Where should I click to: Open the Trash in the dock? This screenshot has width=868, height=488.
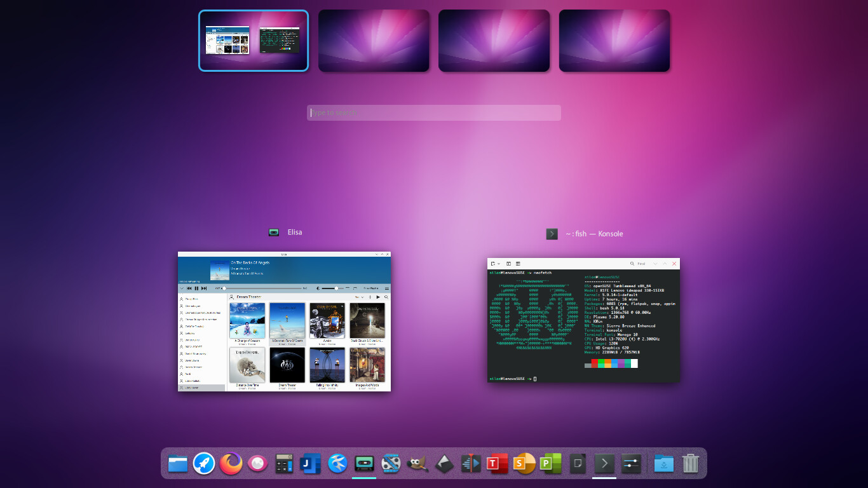coord(691,463)
